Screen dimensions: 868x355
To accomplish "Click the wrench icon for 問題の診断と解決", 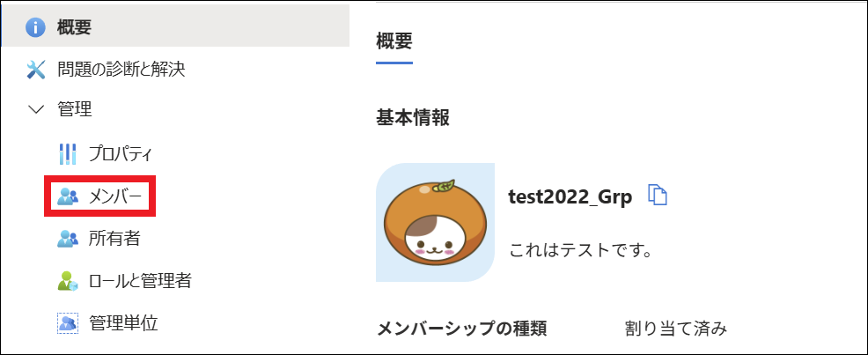I will coord(35,70).
